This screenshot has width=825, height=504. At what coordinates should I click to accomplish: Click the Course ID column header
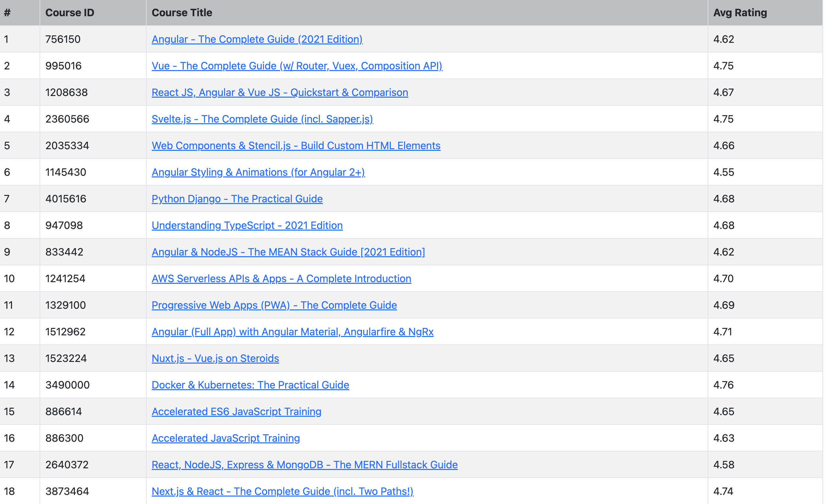[x=70, y=13]
